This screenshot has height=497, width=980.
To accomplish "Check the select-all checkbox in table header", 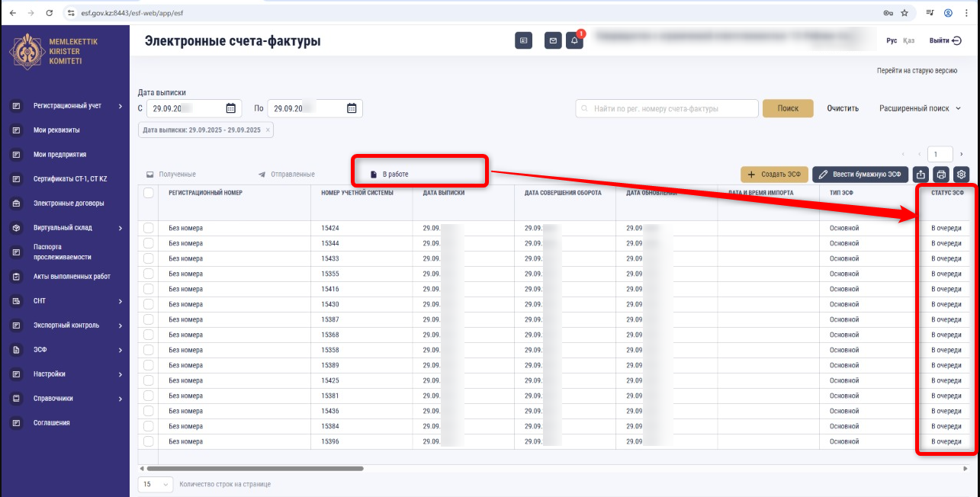I will coord(149,194).
